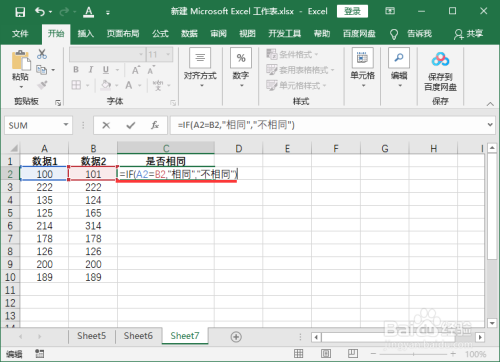Select column D header

238,148
